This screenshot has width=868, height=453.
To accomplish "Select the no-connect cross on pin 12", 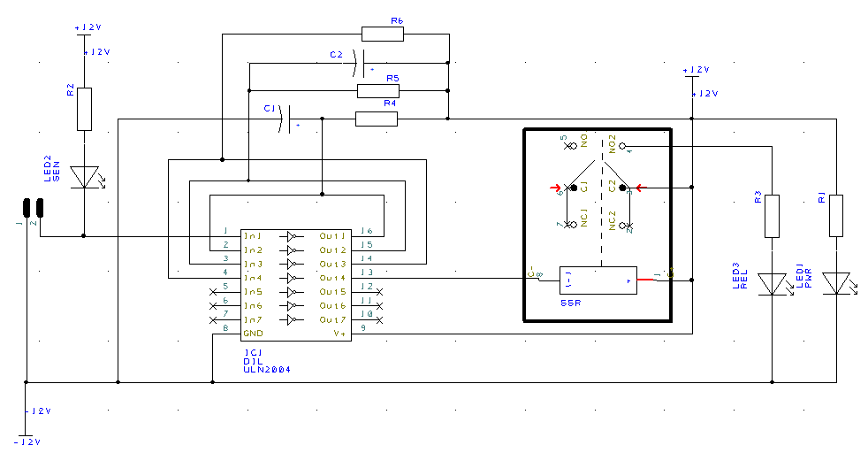I will pyautogui.click(x=380, y=292).
